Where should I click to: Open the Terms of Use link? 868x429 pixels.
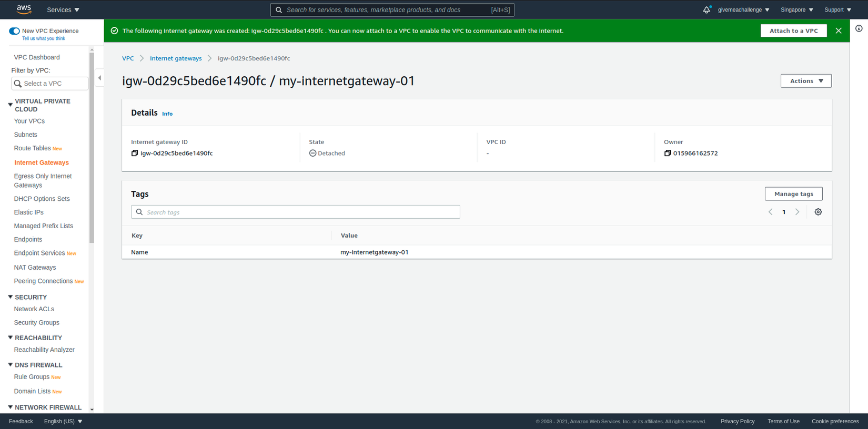coord(783,421)
